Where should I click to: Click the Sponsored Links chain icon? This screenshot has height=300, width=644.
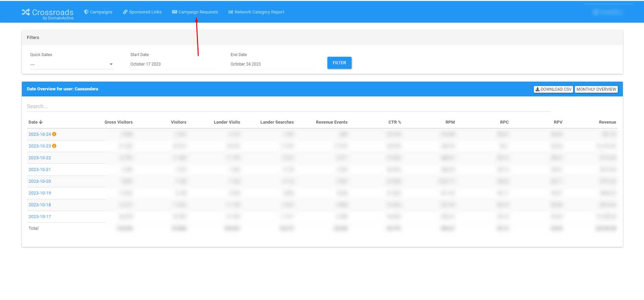click(x=125, y=12)
